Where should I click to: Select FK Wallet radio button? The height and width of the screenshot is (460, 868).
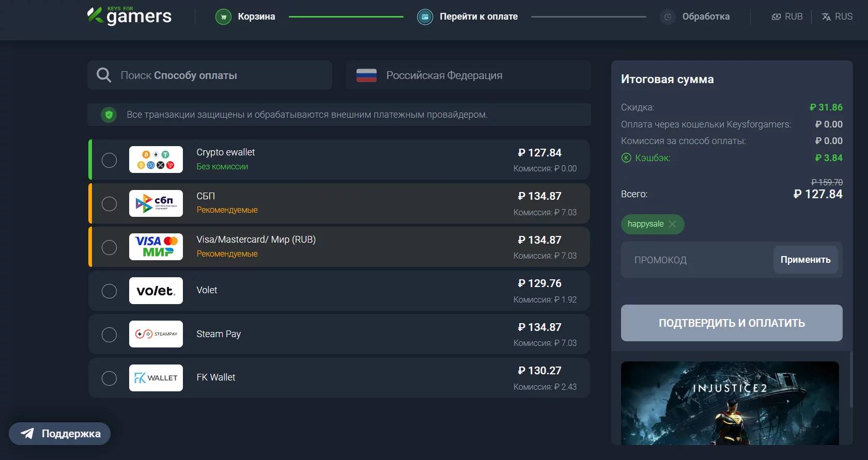coord(109,378)
